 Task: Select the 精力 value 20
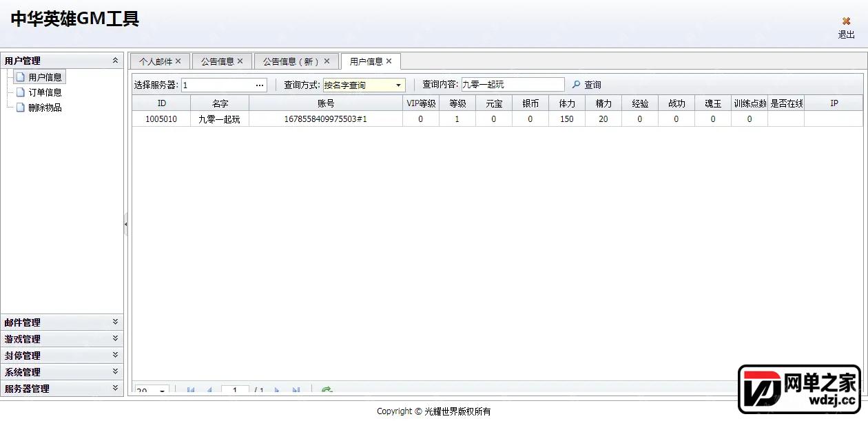click(603, 119)
